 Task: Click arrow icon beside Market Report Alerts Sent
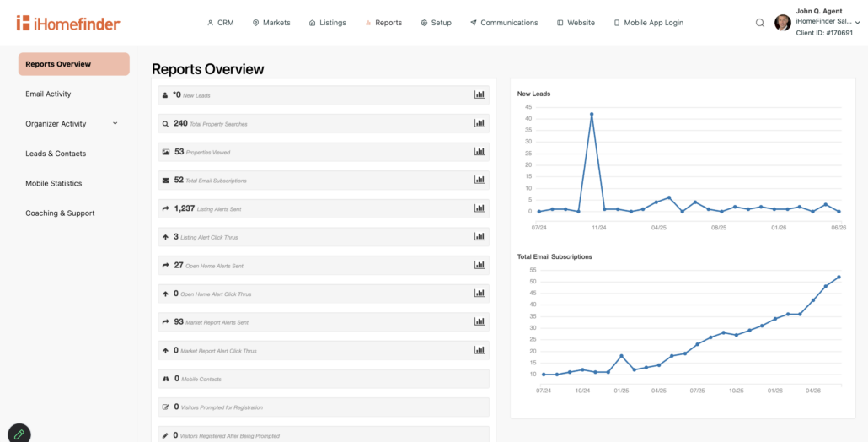pyautogui.click(x=165, y=322)
